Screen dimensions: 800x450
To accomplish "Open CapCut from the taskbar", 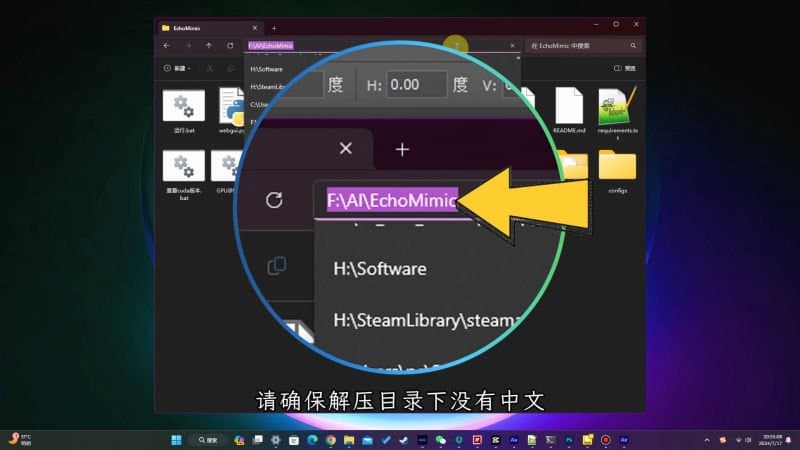I will (x=495, y=440).
